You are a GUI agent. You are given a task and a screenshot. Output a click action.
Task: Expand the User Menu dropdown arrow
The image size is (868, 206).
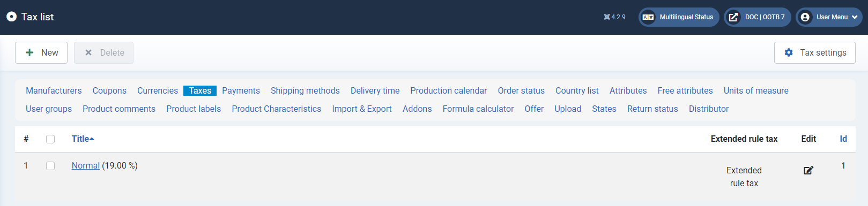click(x=855, y=17)
